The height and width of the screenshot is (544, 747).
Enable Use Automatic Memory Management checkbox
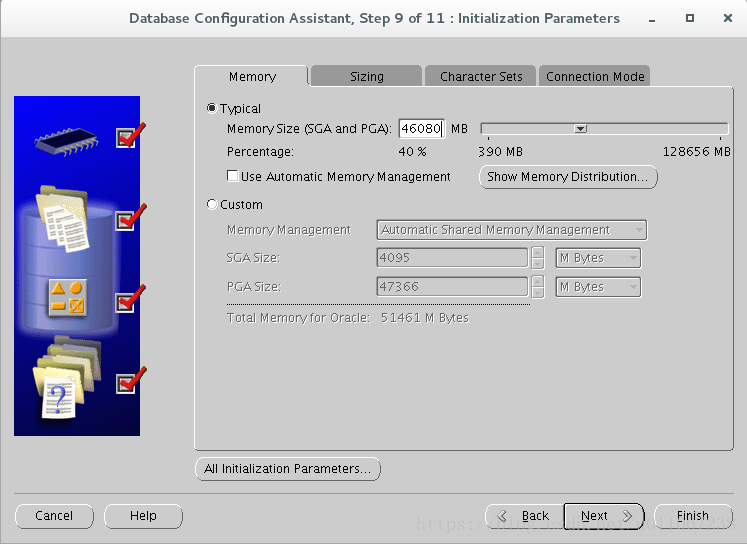pos(232,176)
